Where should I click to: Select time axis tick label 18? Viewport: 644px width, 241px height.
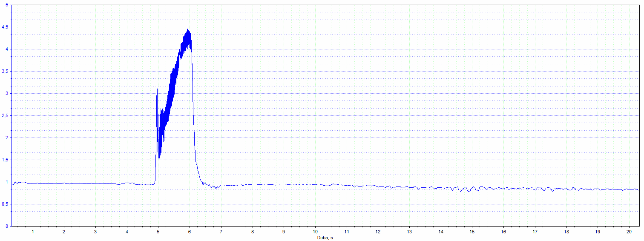[566, 232]
